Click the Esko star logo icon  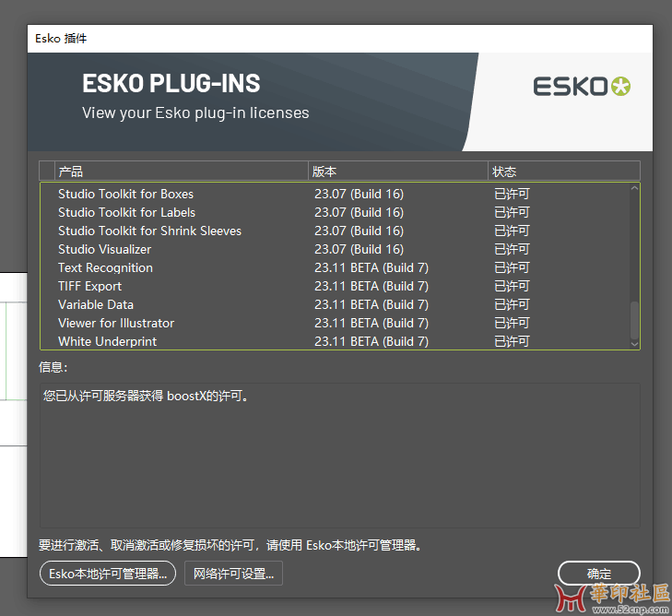click(620, 86)
